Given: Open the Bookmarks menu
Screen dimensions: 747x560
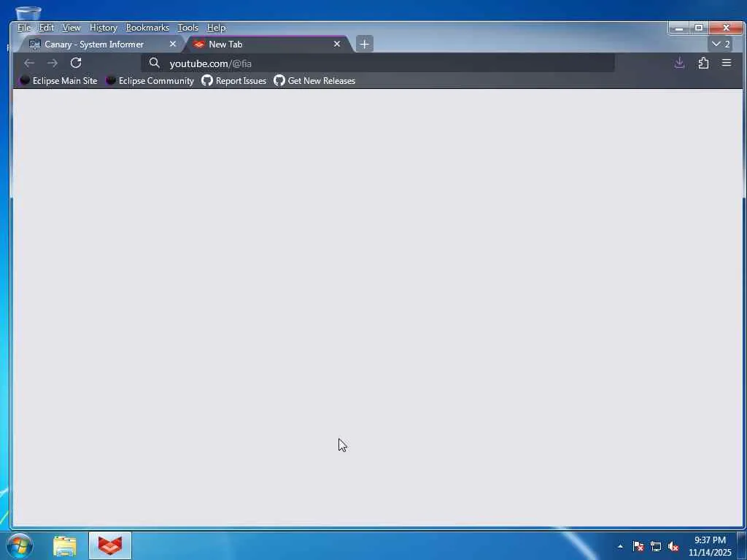Looking at the screenshot, I should (x=147, y=28).
